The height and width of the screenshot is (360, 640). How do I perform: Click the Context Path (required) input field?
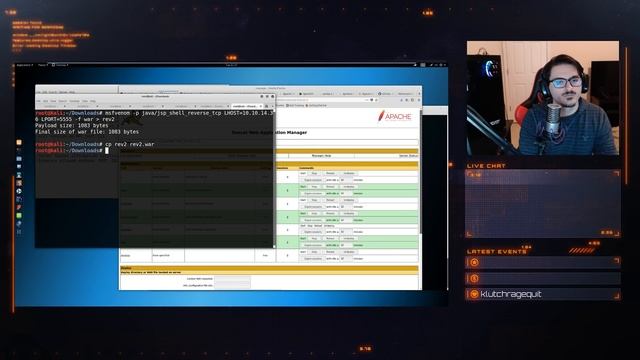(x=232, y=279)
